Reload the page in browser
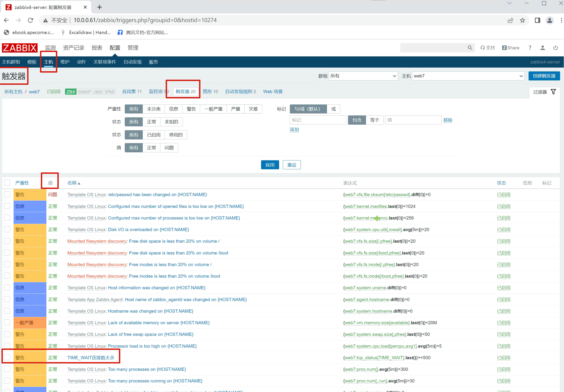 pyautogui.click(x=30, y=20)
